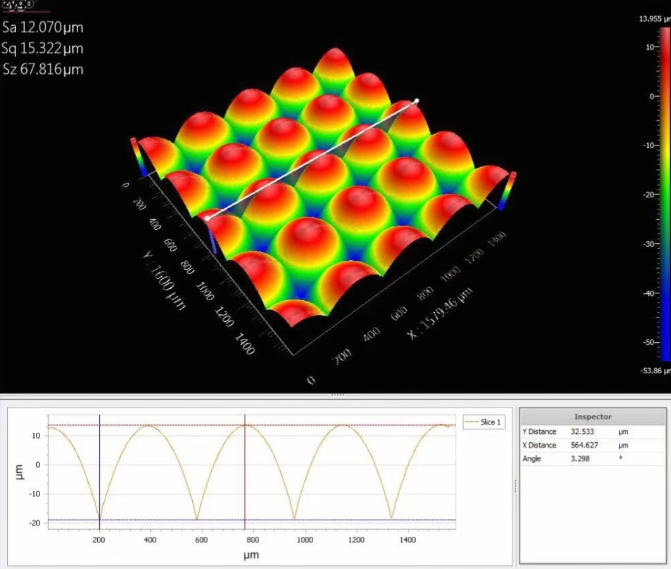Click the profile plot µm x-axis title
Screen dimensions: 671x569
(x=251, y=555)
